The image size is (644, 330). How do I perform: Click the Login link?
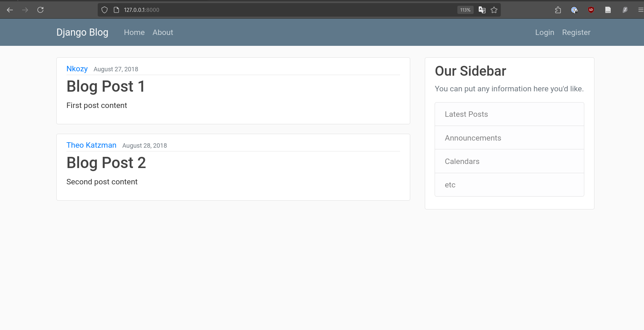click(544, 32)
